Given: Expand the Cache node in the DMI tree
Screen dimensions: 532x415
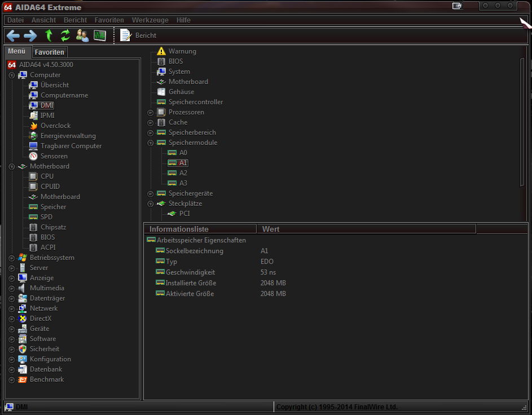Looking at the screenshot, I should tap(150, 123).
